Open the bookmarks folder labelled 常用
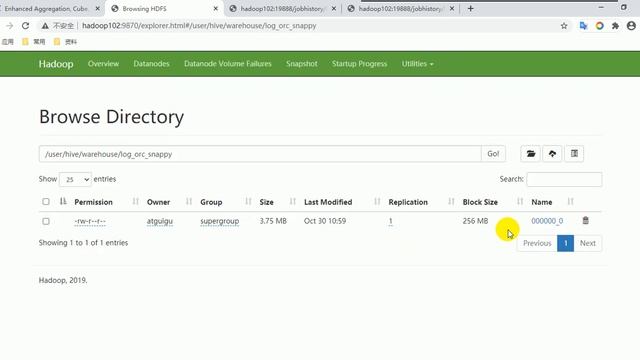640x360 pixels. click(x=33, y=42)
